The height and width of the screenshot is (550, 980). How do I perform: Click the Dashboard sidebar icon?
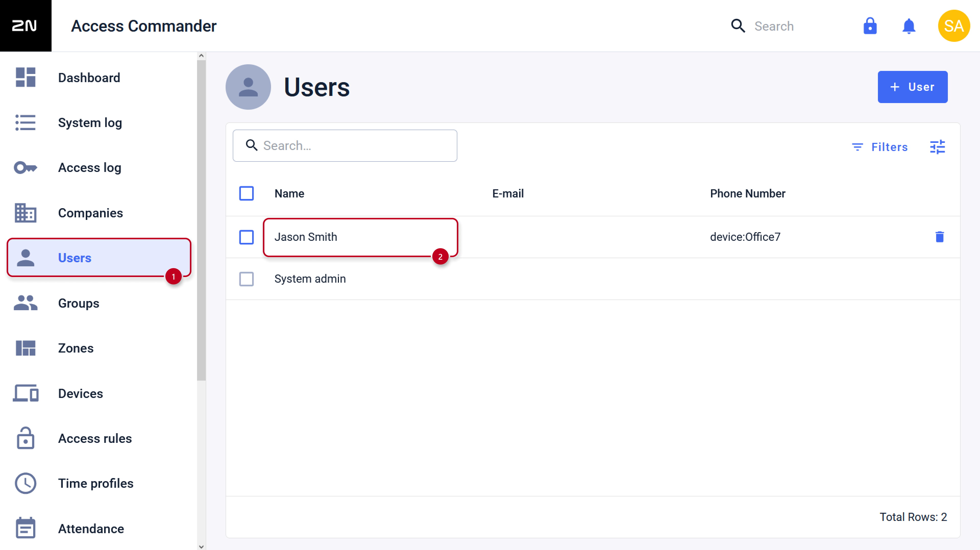tap(26, 77)
